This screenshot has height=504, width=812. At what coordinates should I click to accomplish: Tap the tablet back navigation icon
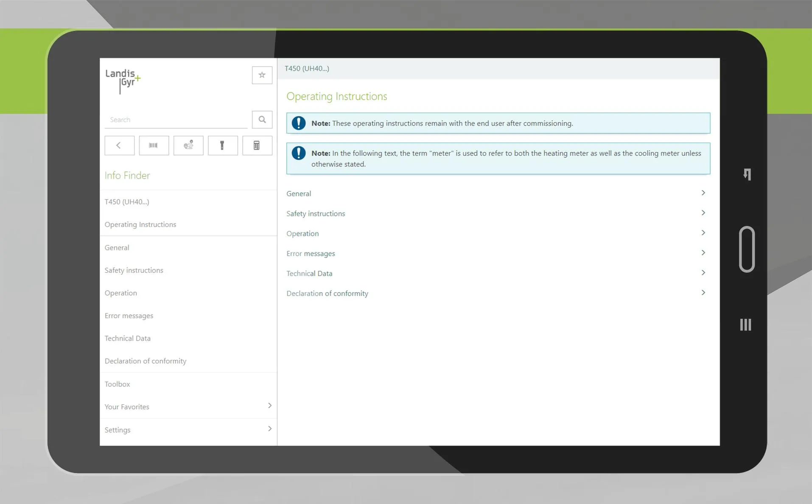pyautogui.click(x=747, y=174)
